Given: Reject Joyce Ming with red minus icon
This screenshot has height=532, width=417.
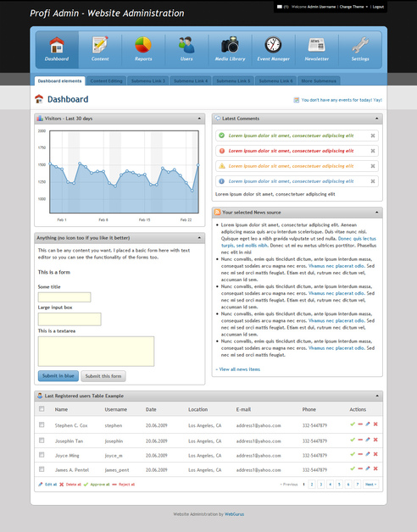Looking at the screenshot, I should click(x=360, y=454).
